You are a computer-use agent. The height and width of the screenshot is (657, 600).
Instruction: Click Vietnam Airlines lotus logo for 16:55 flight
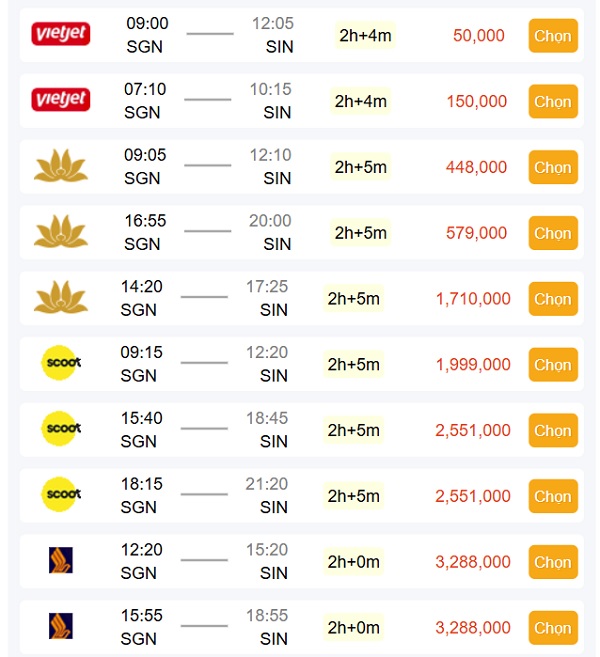pyautogui.click(x=61, y=232)
